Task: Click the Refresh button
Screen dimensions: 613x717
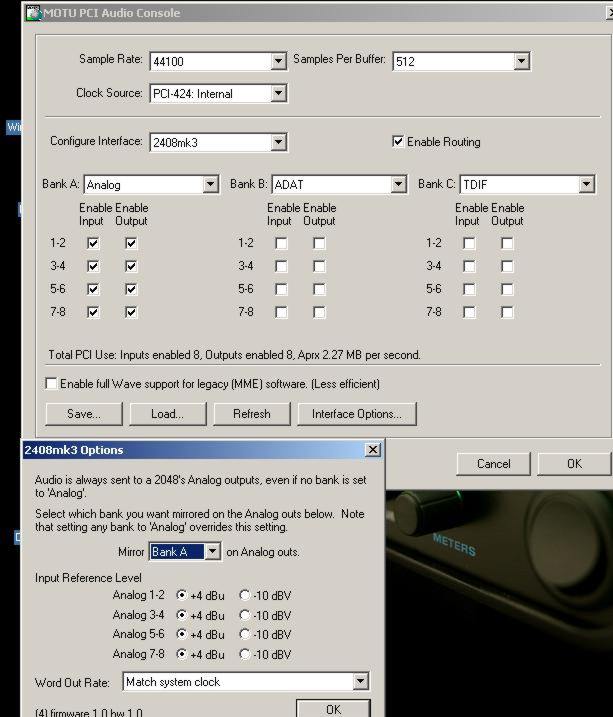Action: pos(251,414)
